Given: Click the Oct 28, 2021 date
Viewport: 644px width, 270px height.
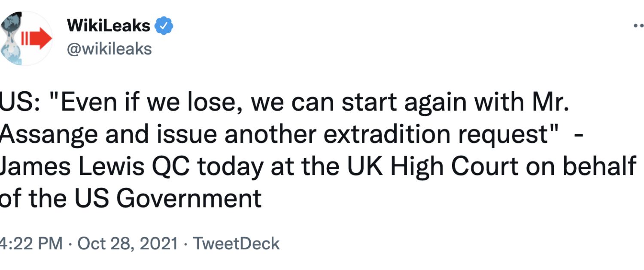Looking at the screenshot, I should 128,244.
